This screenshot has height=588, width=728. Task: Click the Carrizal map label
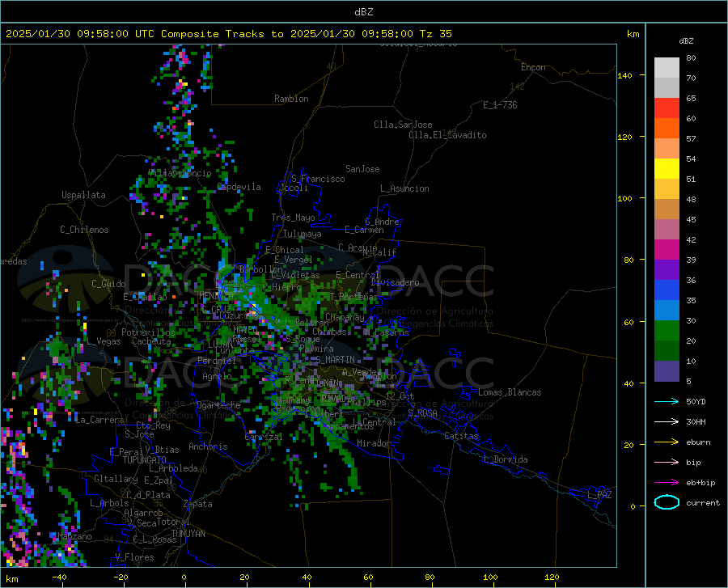click(x=263, y=437)
